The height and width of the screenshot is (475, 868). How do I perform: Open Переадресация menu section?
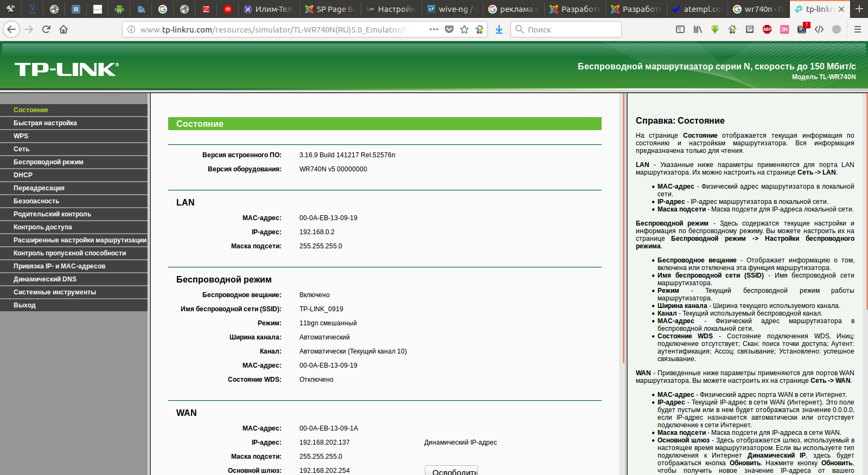[74, 188]
